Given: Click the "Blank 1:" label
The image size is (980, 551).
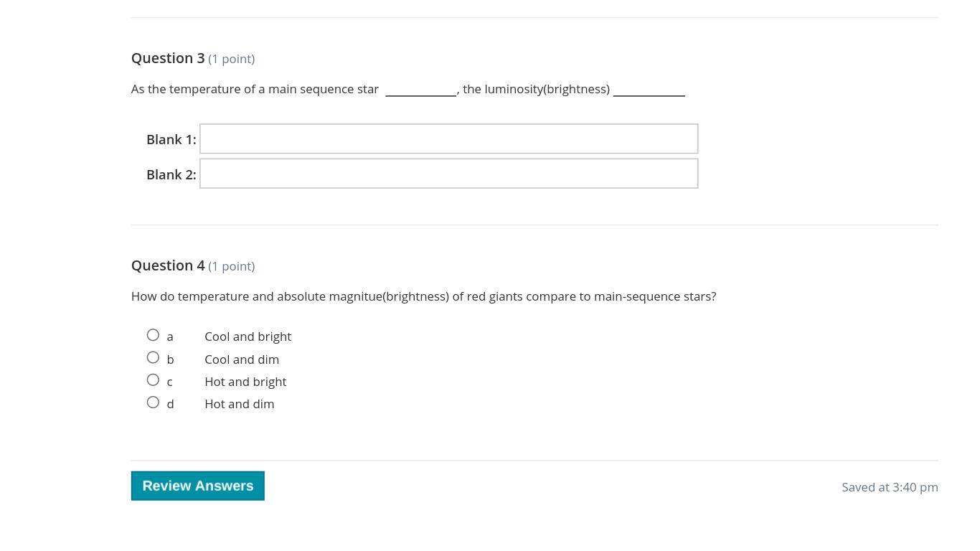Looking at the screenshot, I should pyautogui.click(x=171, y=139).
